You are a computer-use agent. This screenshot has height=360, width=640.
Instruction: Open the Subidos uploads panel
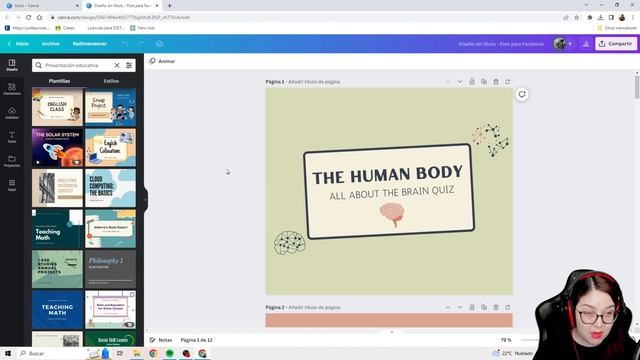tap(12, 113)
